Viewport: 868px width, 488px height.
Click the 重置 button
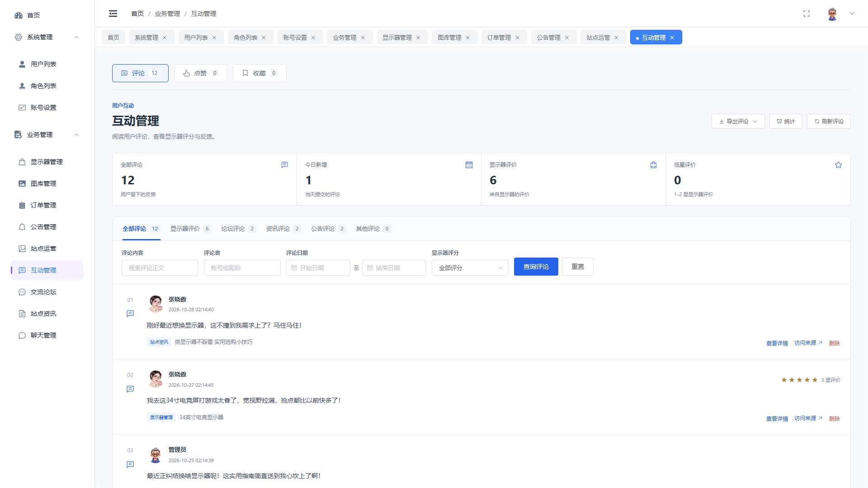pos(578,267)
